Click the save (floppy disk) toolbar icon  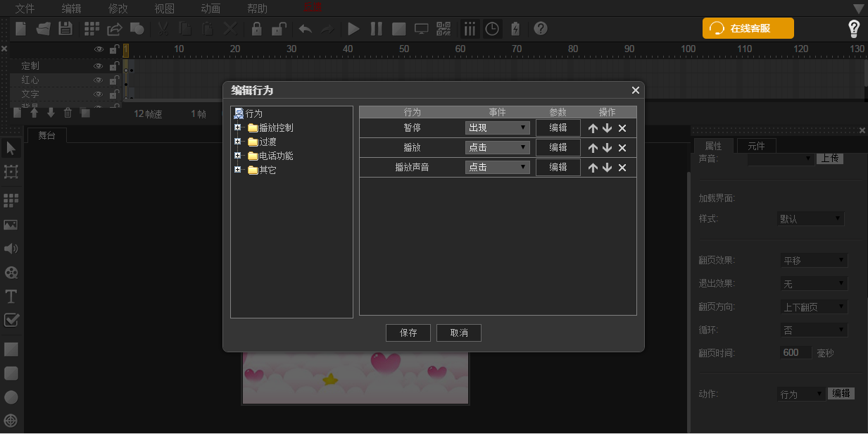click(65, 29)
